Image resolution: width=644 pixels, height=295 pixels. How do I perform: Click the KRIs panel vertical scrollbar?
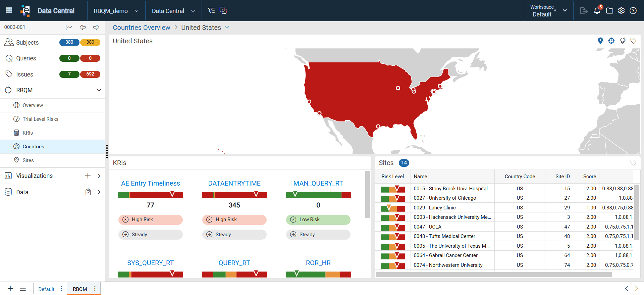pos(368,195)
